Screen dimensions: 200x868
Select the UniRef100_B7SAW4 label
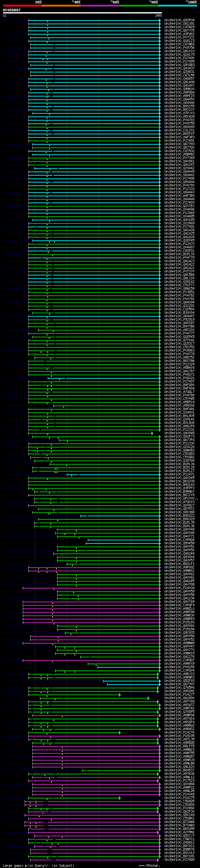[179, 822]
